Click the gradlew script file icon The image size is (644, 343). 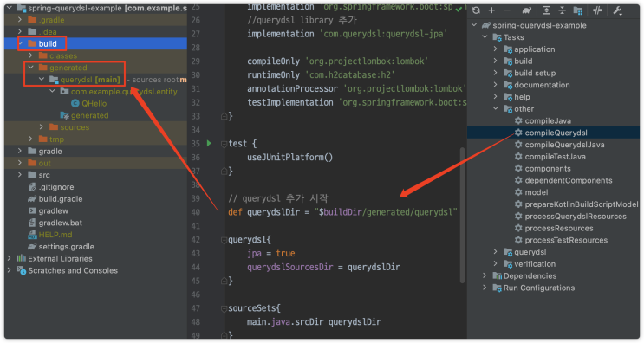click(32, 210)
